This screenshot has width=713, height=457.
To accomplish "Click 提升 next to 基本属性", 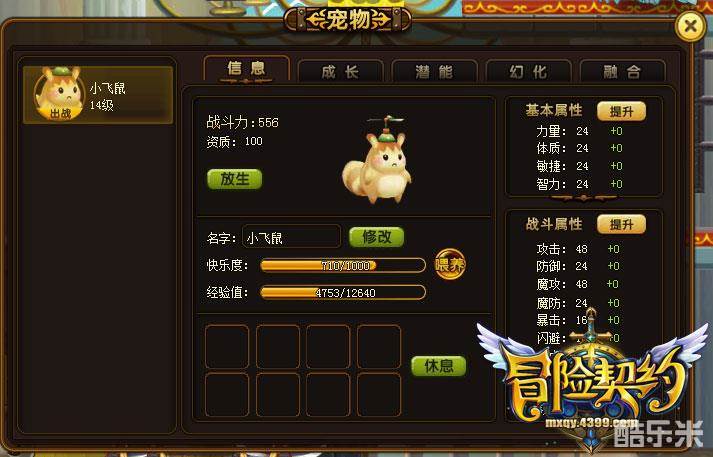I will tap(621, 111).
